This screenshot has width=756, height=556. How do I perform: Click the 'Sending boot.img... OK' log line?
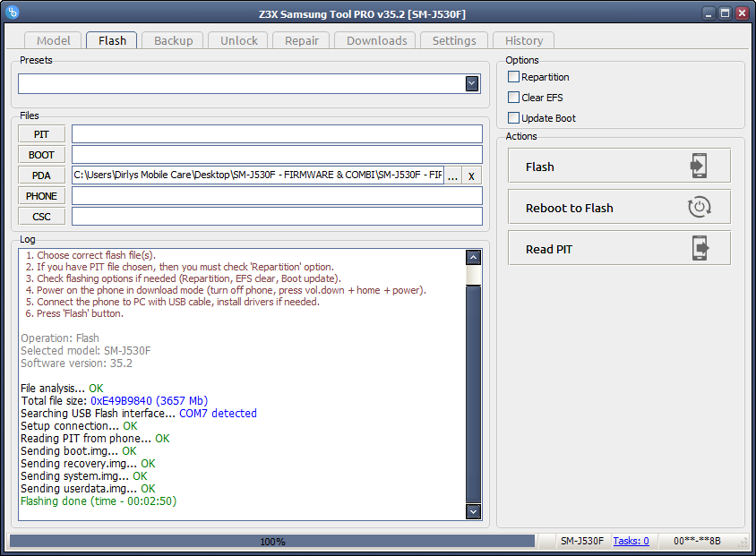pyautogui.click(x=79, y=451)
